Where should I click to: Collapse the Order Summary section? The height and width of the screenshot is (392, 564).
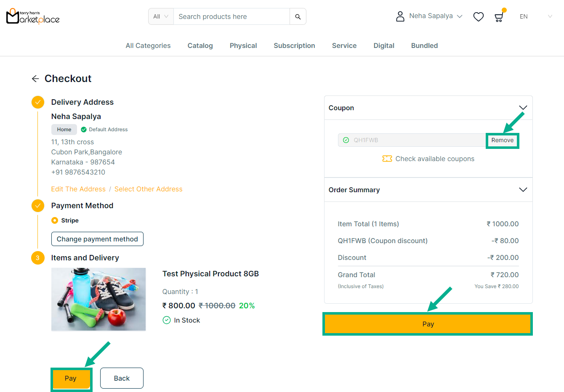tap(523, 190)
